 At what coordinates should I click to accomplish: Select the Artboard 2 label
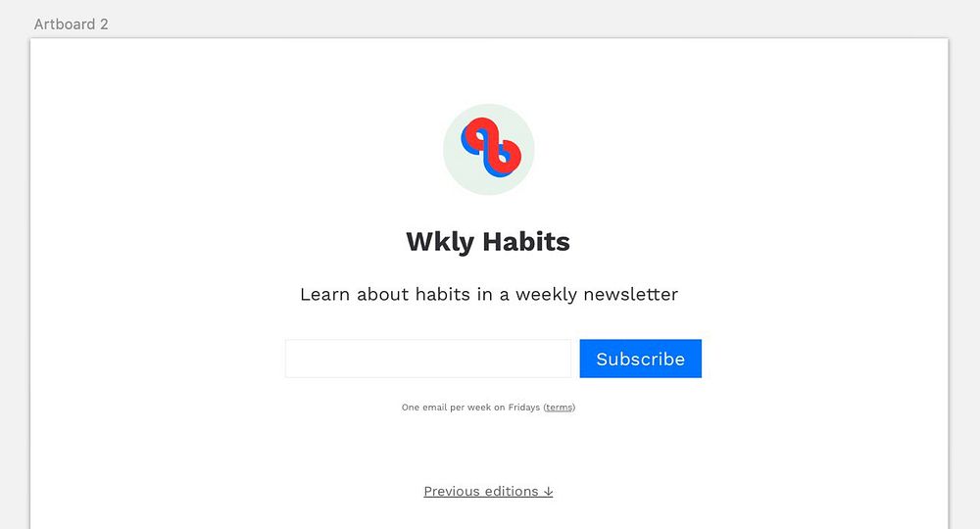(x=72, y=24)
